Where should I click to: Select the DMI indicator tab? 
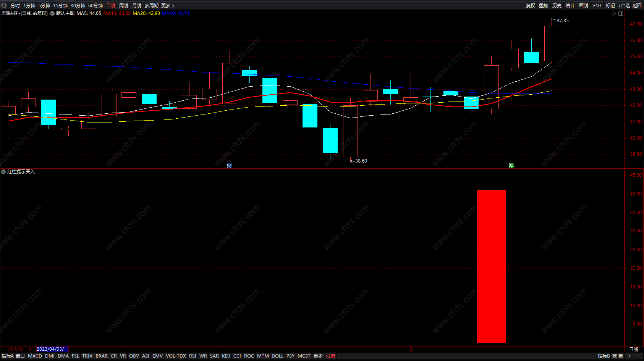click(50, 356)
